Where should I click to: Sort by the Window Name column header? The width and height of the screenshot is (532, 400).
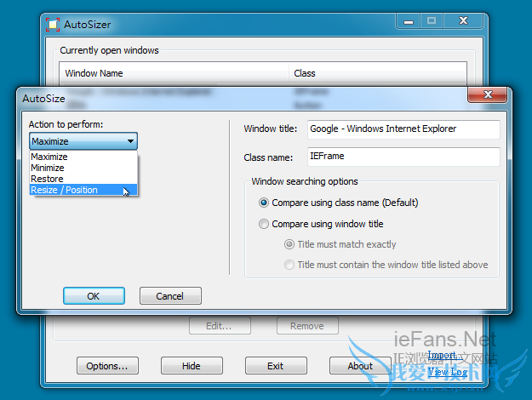coord(174,73)
